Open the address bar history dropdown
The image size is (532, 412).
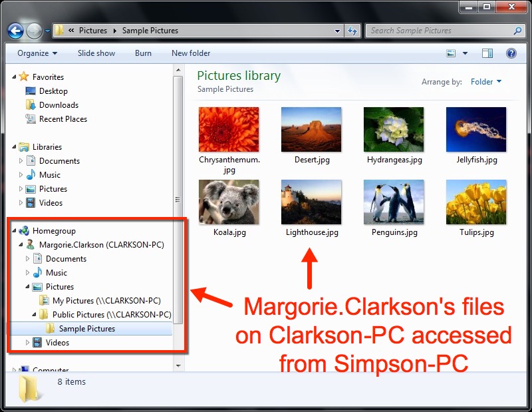pyautogui.click(x=337, y=31)
